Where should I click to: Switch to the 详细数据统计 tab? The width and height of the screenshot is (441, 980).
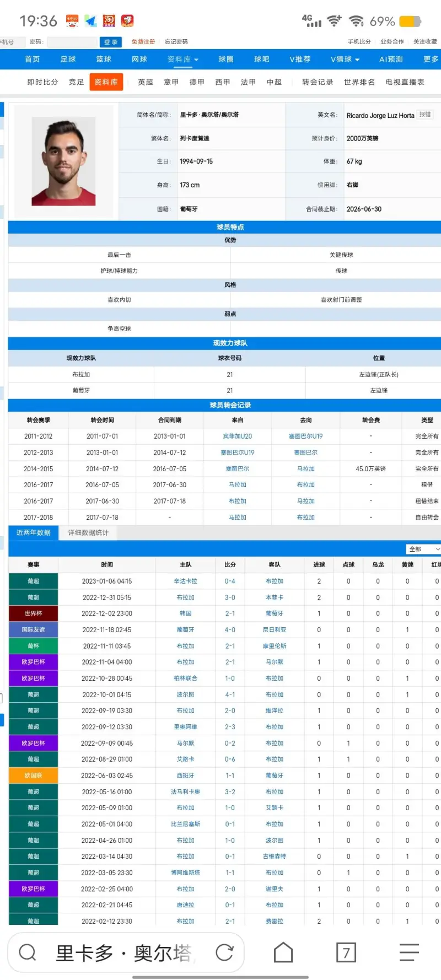pos(88,532)
